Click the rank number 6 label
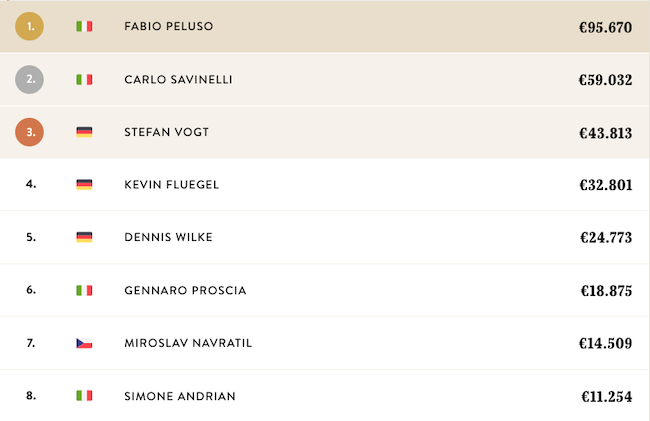Viewport: 650px width, 421px height. pyautogui.click(x=31, y=290)
